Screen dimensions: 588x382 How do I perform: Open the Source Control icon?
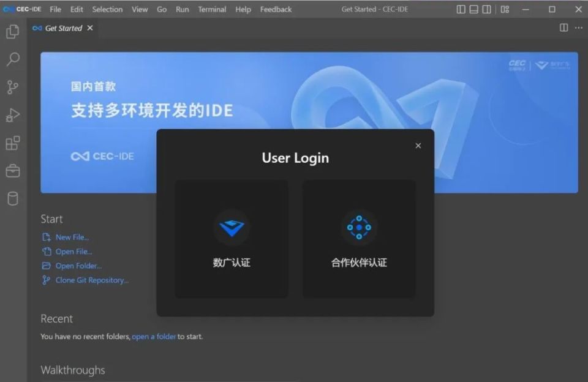click(13, 87)
